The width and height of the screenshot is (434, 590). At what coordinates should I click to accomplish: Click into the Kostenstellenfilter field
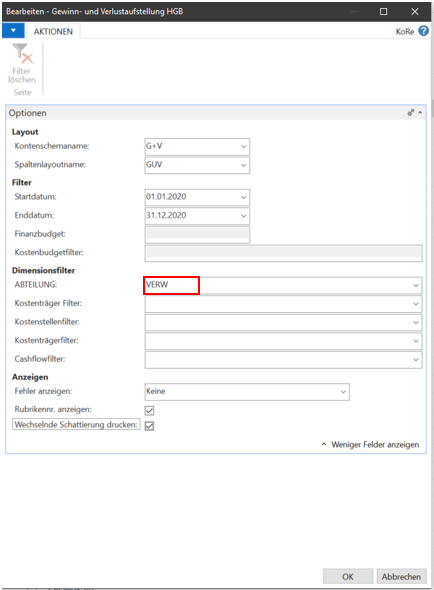pos(283,322)
